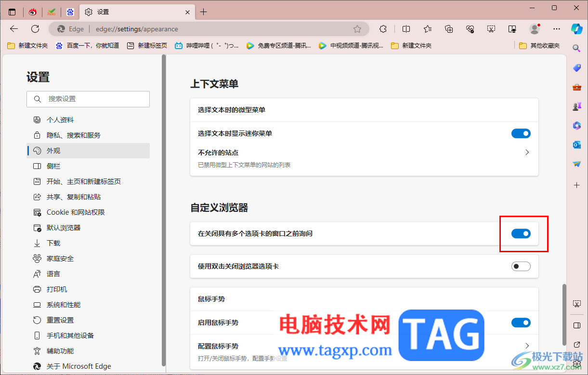Viewport: 588px width, 375px height.
Task: Open the 哔哩哔哩 bookmark
Action: (x=207, y=46)
